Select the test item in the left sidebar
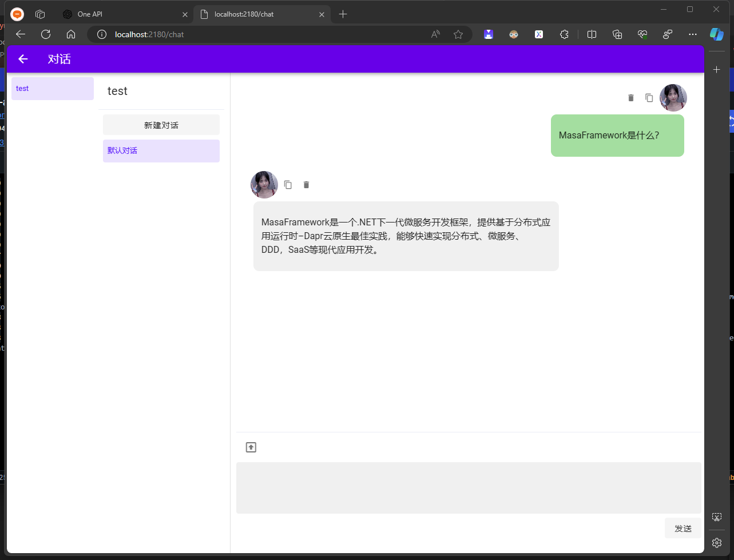 pos(53,89)
